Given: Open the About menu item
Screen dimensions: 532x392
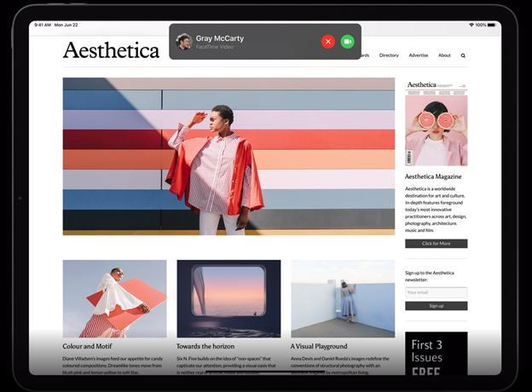Looking at the screenshot, I should (x=444, y=55).
